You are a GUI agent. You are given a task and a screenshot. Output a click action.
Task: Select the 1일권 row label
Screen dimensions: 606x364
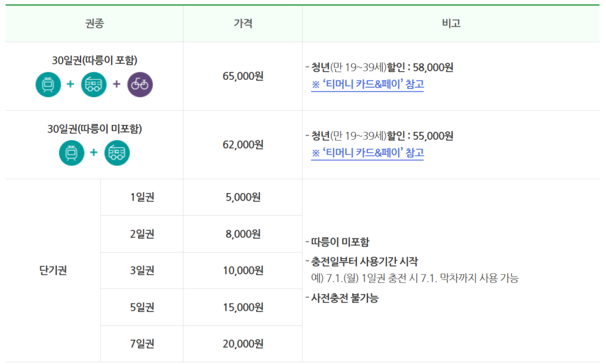pyautogui.click(x=142, y=197)
